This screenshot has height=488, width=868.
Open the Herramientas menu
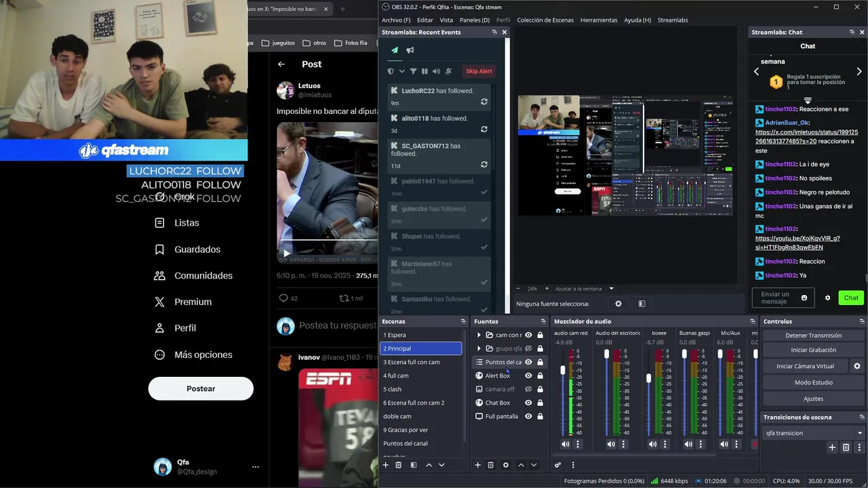point(599,20)
